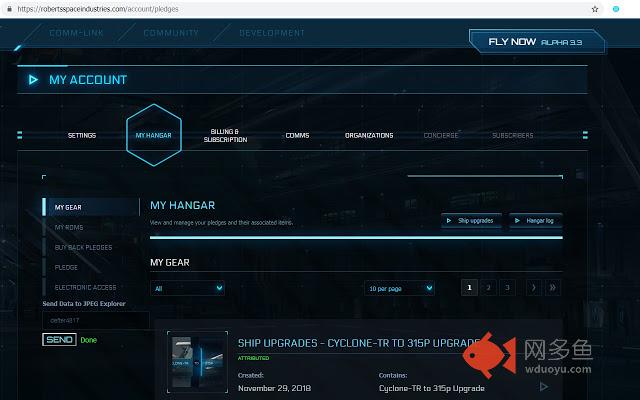Select My Gear in sidebar
This screenshot has width=640, height=400.
(x=91, y=207)
